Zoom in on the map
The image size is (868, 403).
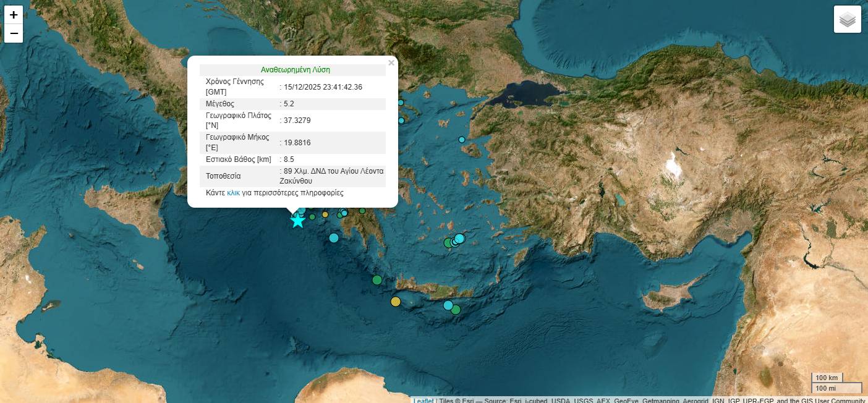coord(14,15)
